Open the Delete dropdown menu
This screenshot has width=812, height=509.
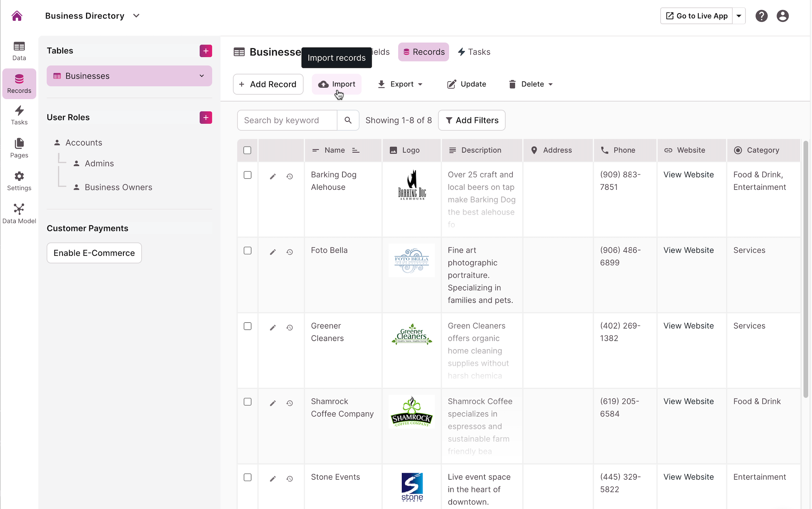point(531,84)
